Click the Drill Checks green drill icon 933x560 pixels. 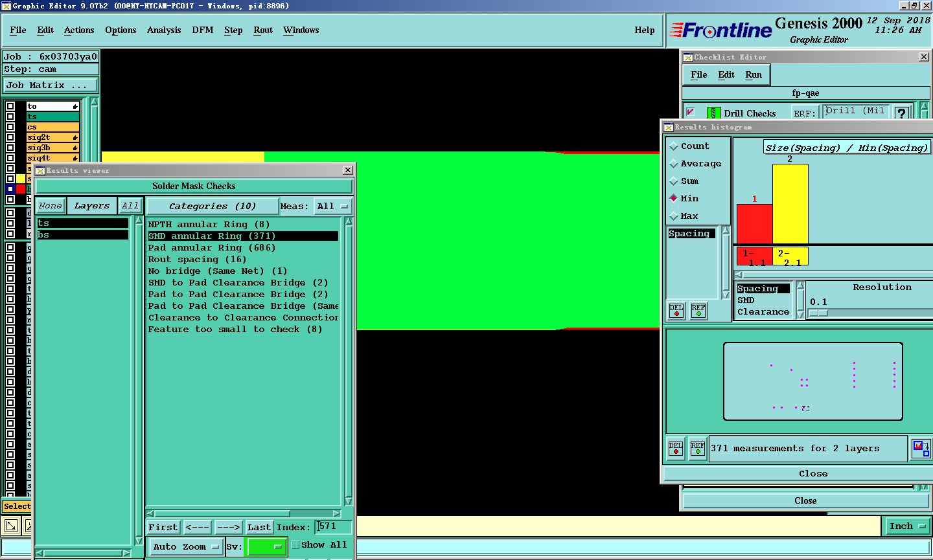[713, 113]
